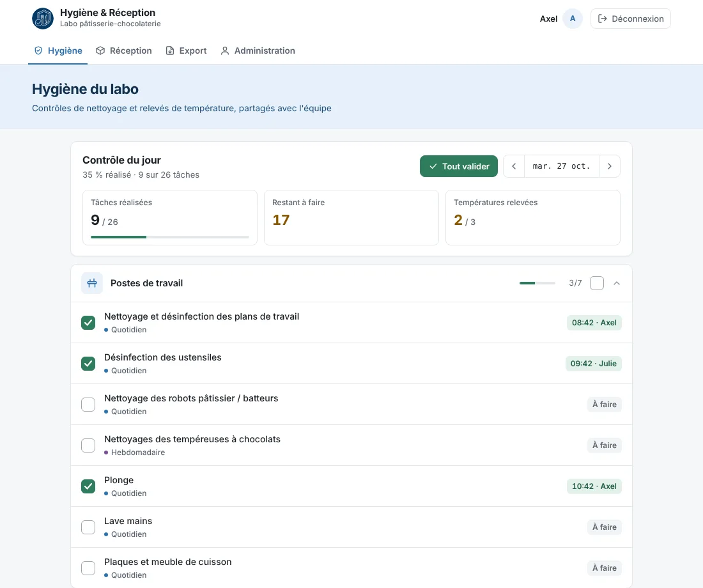703x588 pixels.
Task: Click the Axel user avatar
Action: (573, 19)
